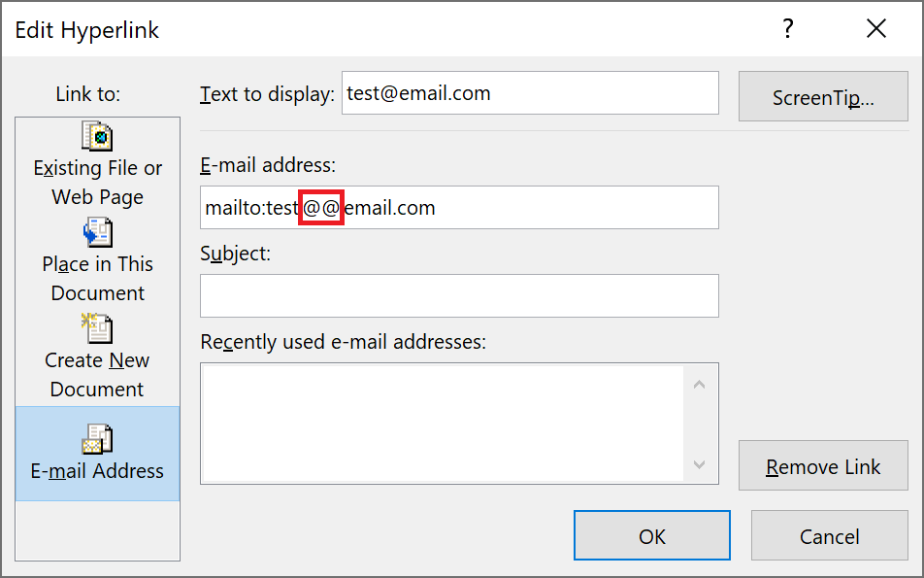Focus the empty Subject field
This screenshot has width=924, height=578.
460,296
